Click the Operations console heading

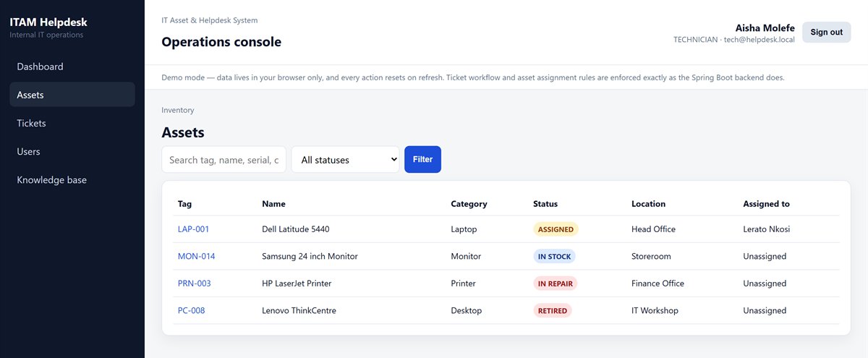point(221,42)
